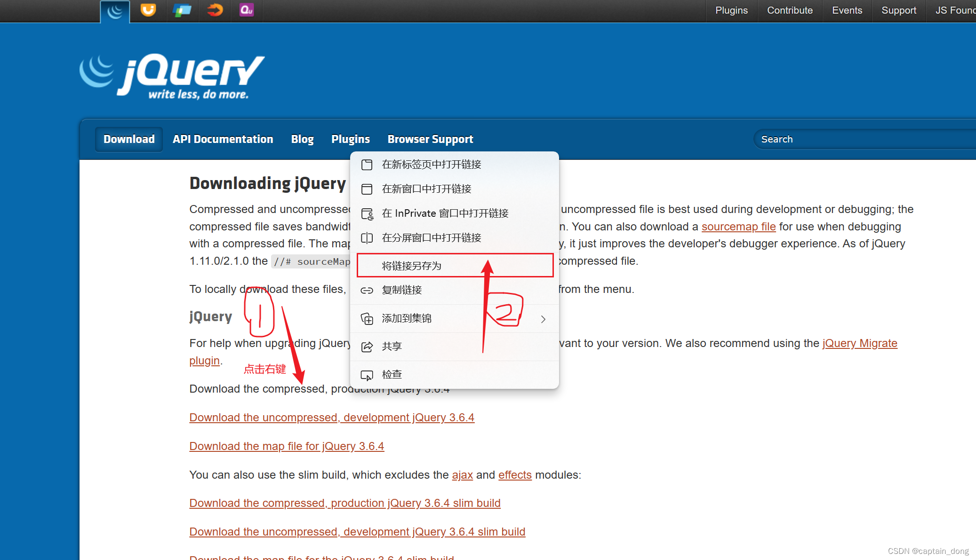Click the inspect (检查) icon
Viewport: 976px width, 560px height.
click(368, 374)
